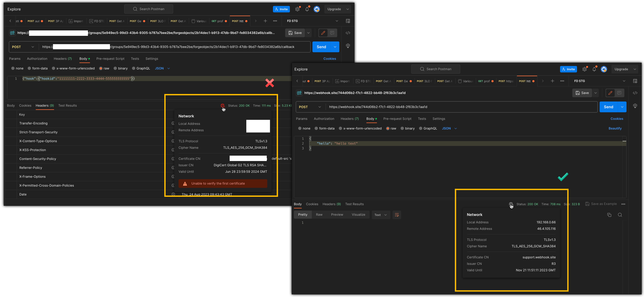The height and width of the screenshot is (297, 644).
Task: Open Visualize response tab in right window
Action: click(x=358, y=215)
